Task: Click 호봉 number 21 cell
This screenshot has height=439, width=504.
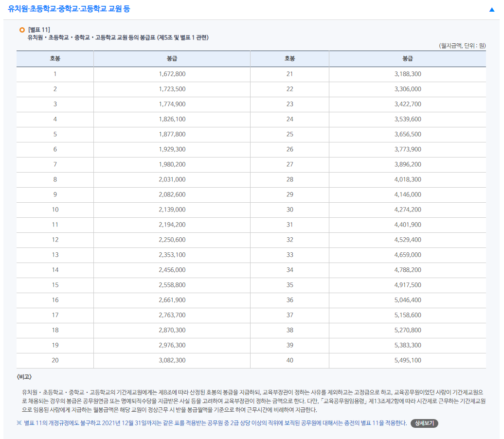Action: click(289, 74)
